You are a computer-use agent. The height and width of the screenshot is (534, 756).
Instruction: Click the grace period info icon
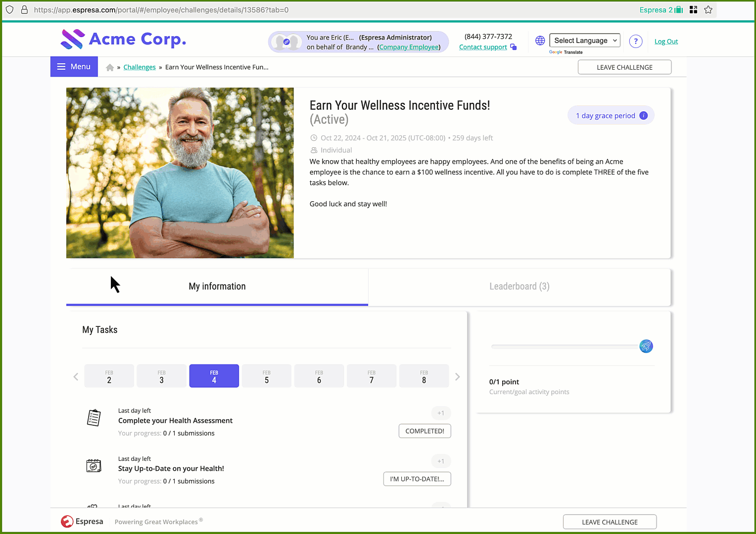pyautogui.click(x=643, y=116)
